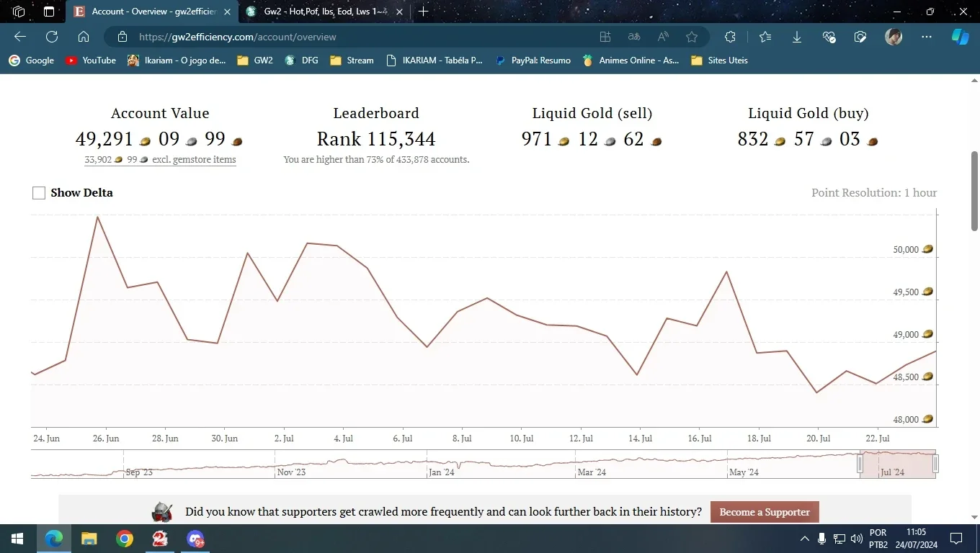The image size is (980, 553).
Task: Open the PayPal: Resumo bookmark
Action: (x=533, y=60)
